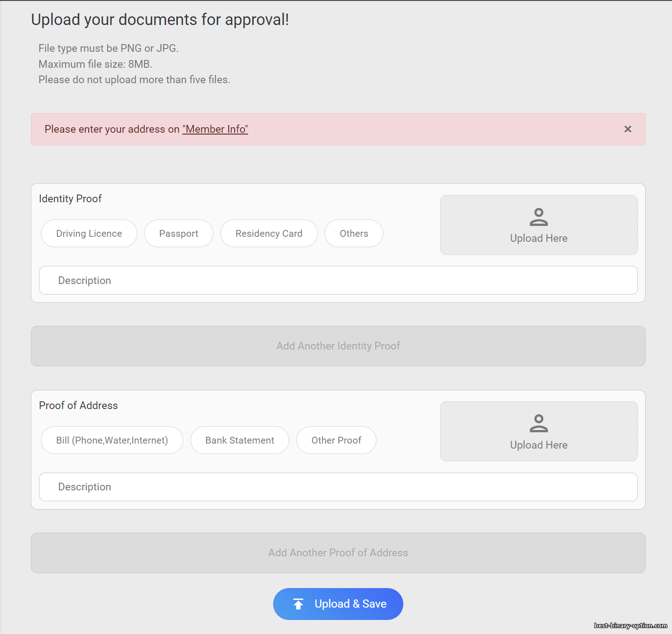
Task: Dismiss the address warning with the X icon
Action: tap(627, 129)
